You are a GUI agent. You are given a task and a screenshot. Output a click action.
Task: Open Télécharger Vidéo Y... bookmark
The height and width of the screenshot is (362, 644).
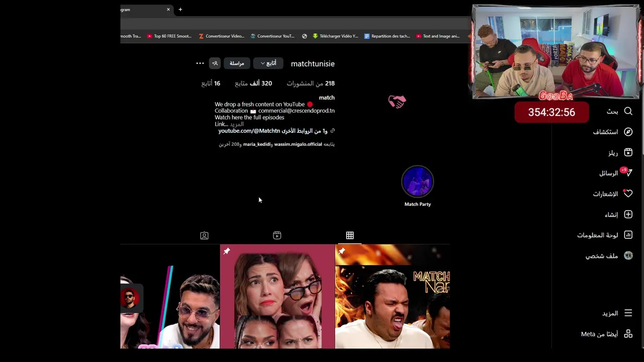pyautogui.click(x=335, y=36)
